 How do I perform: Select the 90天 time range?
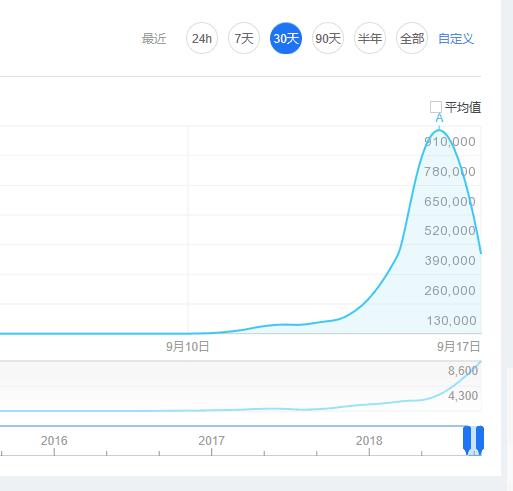pos(328,38)
